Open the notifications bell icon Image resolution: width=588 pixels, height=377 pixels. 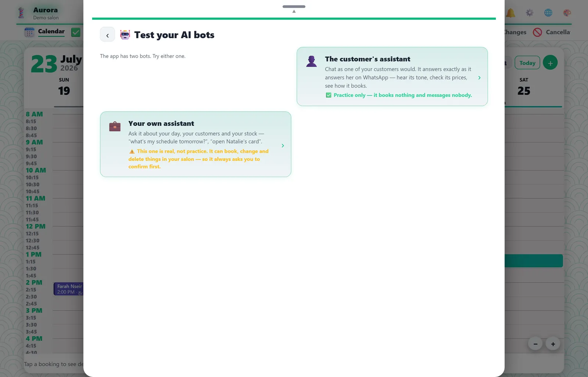tap(510, 13)
